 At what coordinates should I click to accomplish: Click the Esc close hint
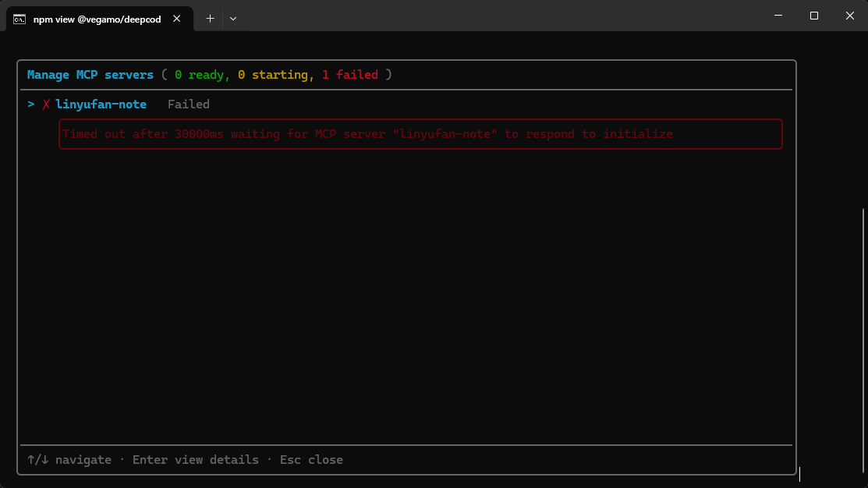click(311, 460)
